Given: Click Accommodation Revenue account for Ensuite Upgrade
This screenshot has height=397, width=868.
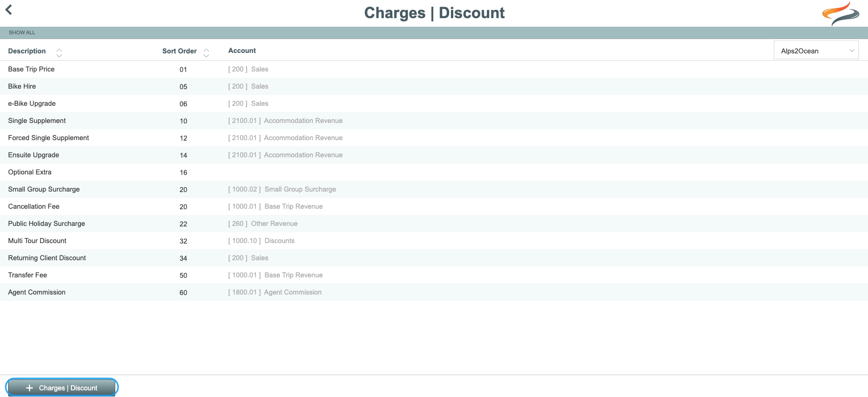Looking at the screenshot, I should pos(285,155).
